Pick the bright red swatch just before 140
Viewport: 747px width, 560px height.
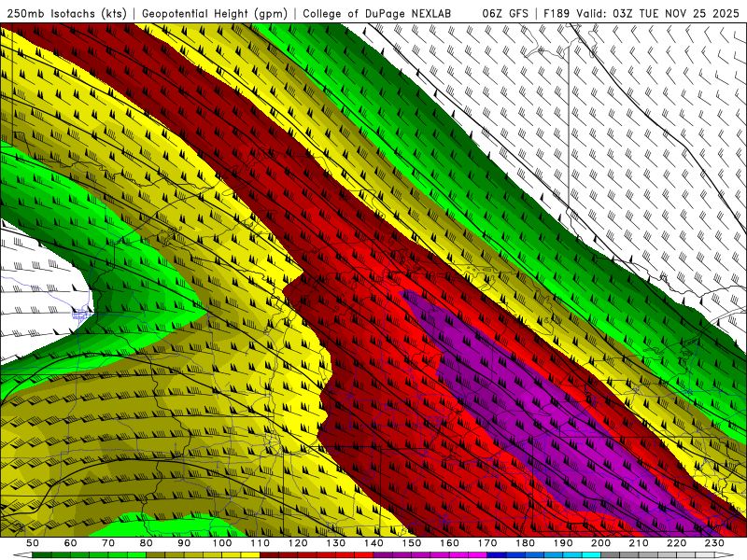click(x=364, y=554)
